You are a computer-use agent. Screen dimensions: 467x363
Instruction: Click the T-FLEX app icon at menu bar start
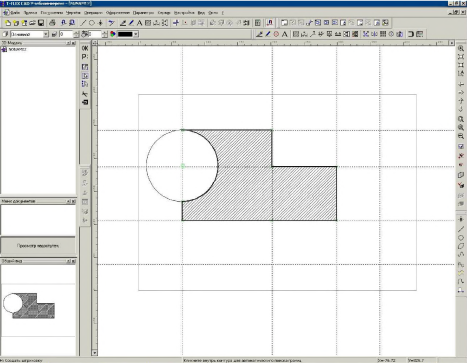[6, 13]
